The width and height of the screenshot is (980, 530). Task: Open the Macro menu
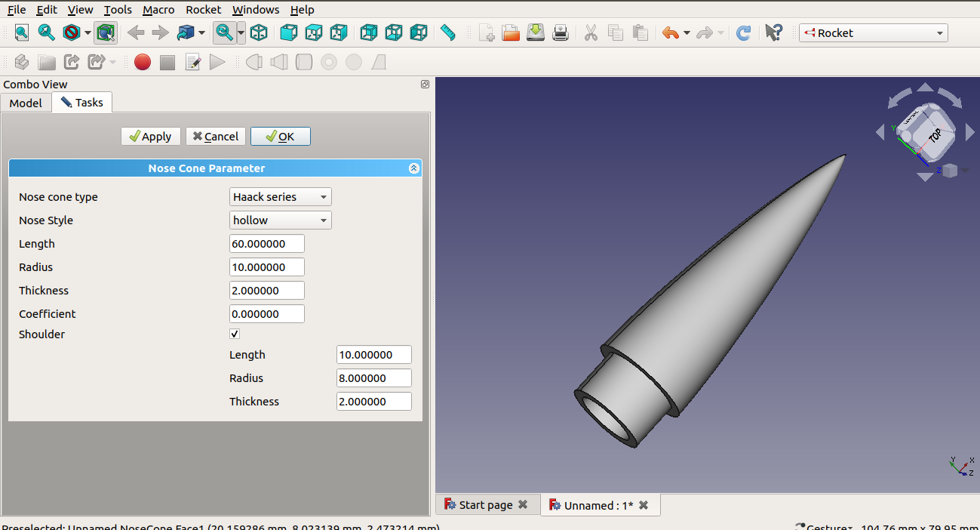point(158,9)
